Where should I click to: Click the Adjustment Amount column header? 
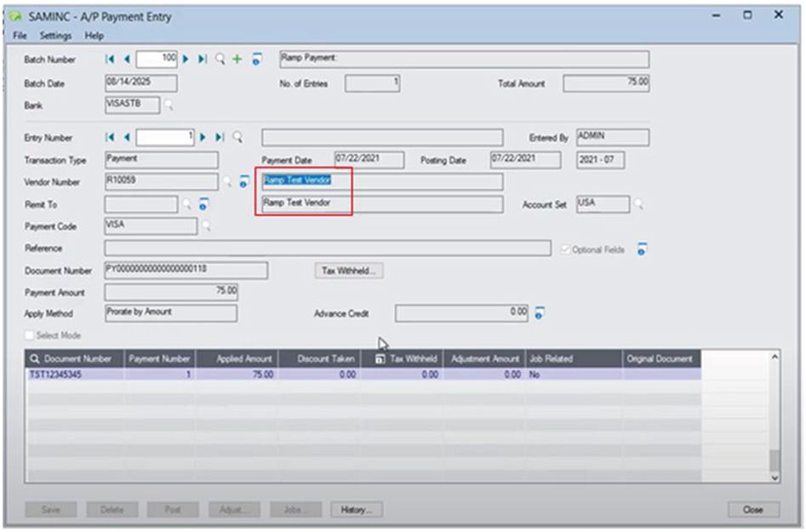point(485,358)
